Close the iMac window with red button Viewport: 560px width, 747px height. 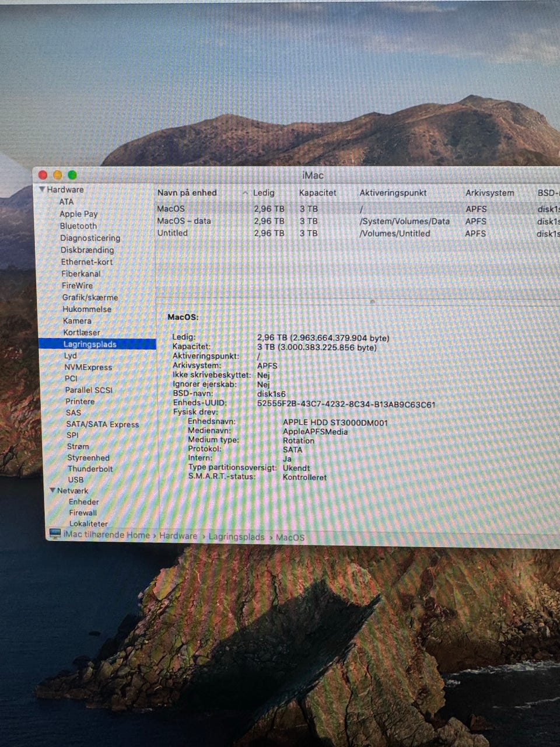point(43,174)
